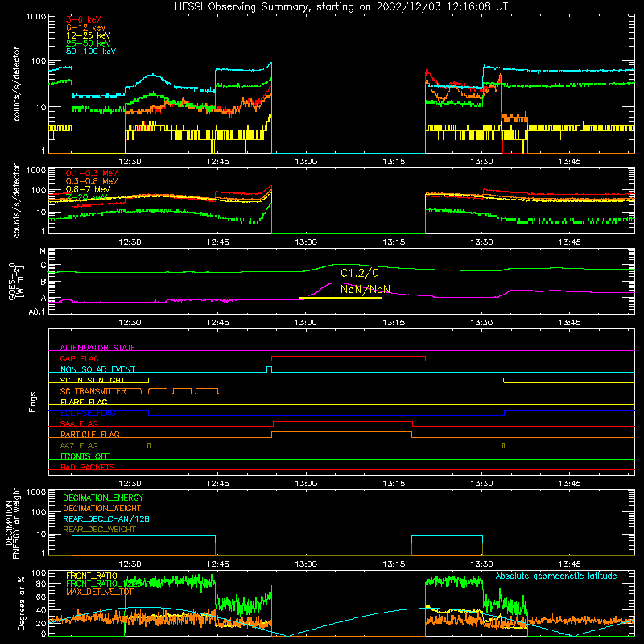Viewport: 644px width, 644px height.
Task: Click the yellow flare interval bar under C1.2/0
Action: [x=341, y=298]
